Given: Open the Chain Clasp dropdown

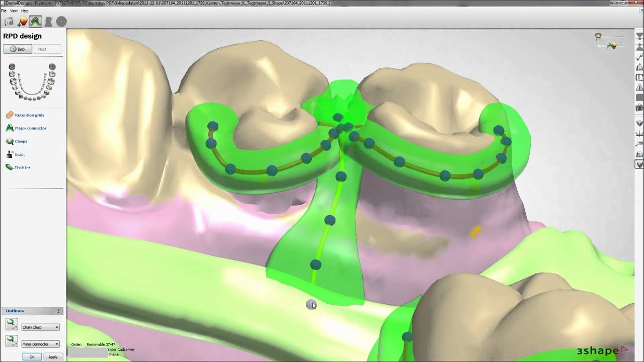Looking at the screenshot, I should point(40,327).
